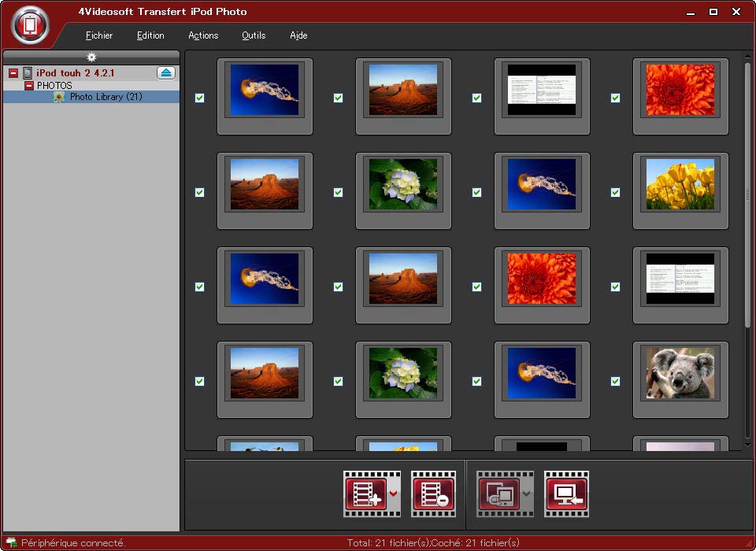Uncheck the yellow tulips photo checkbox
The height and width of the screenshot is (551, 756).
pos(615,192)
